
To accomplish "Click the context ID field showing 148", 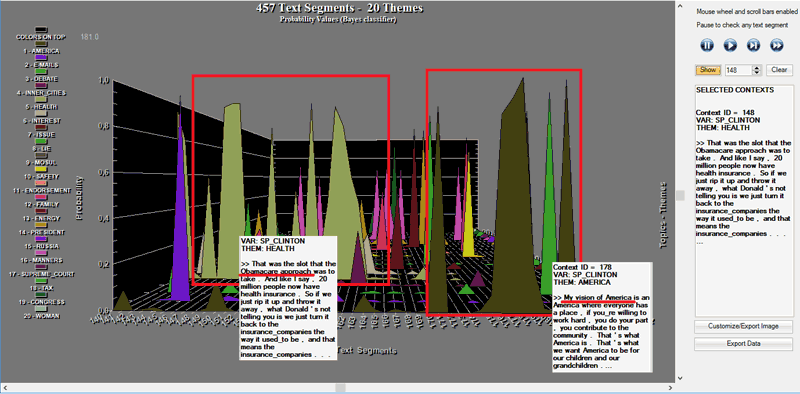I will tap(739, 70).
